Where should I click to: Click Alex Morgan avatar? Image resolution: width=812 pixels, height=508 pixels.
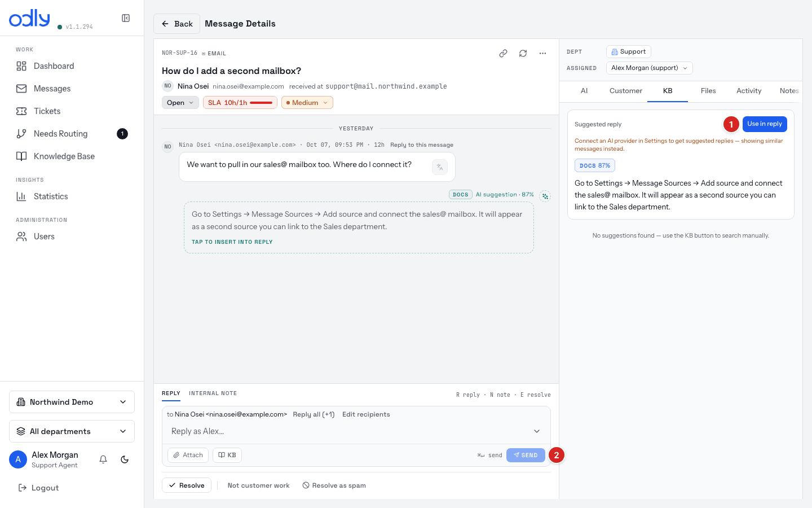pos(18,459)
